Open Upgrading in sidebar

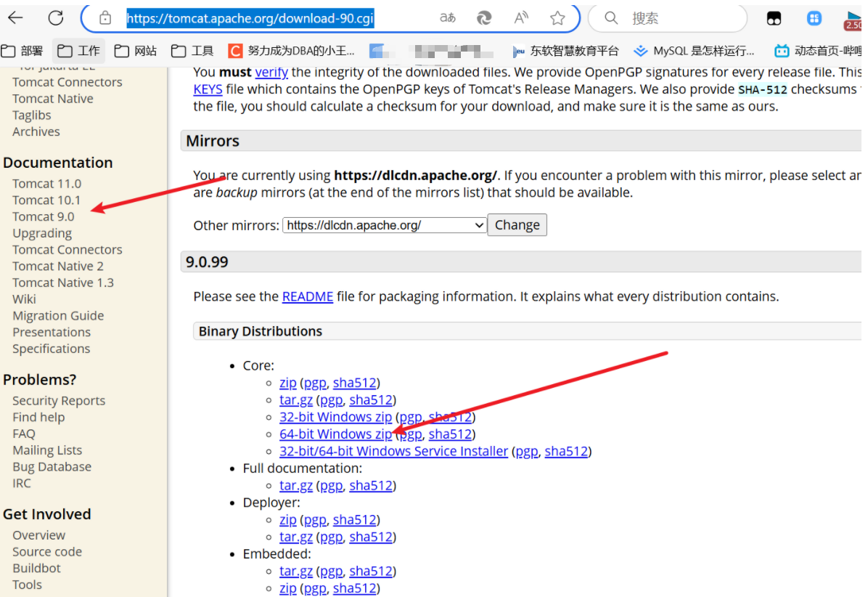pyautogui.click(x=42, y=233)
